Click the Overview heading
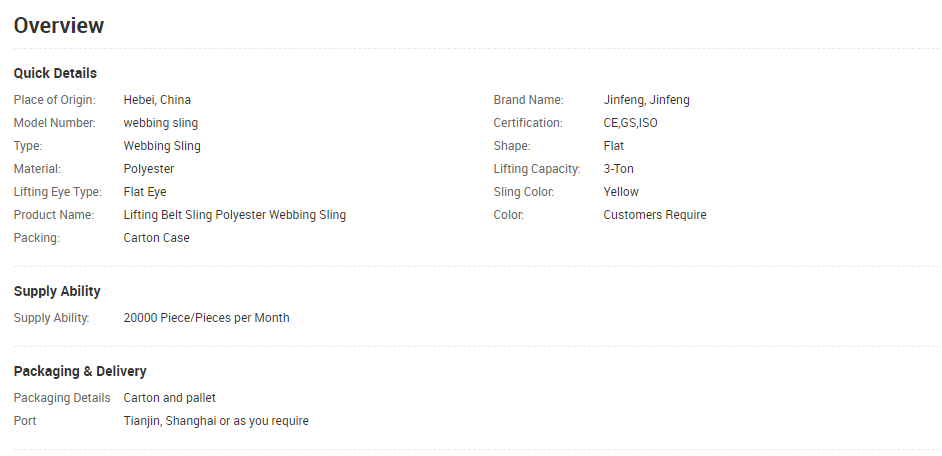 [x=59, y=25]
